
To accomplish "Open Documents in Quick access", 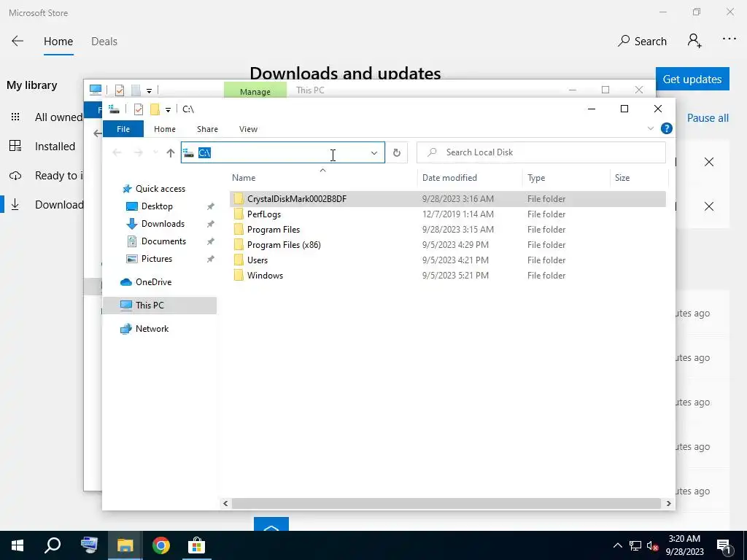I will point(163,241).
